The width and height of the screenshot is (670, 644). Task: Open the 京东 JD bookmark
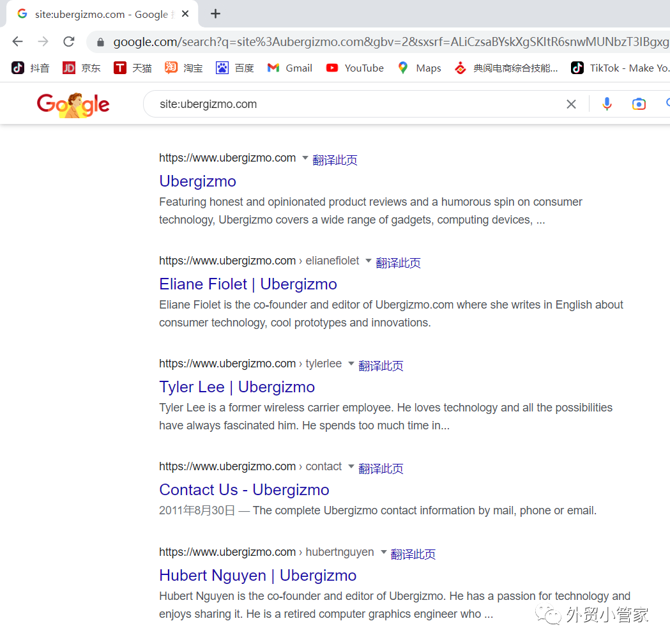coord(81,68)
